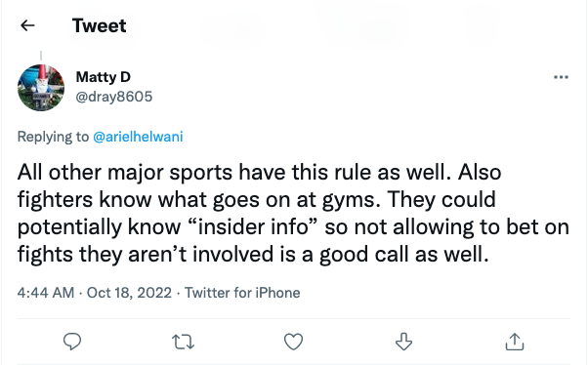Open the @dray8605 handle
The width and height of the screenshot is (588, 365).
pos(114,97)
